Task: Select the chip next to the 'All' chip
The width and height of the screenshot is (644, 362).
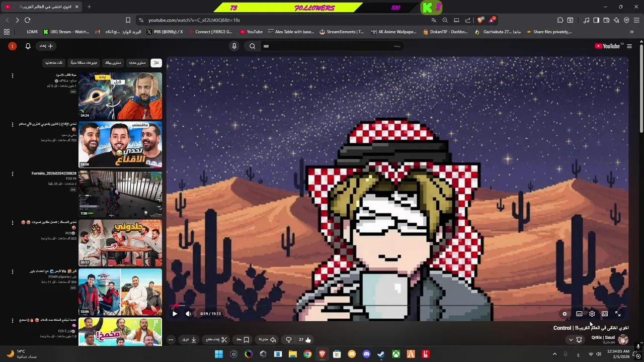Action: [137, 63]
